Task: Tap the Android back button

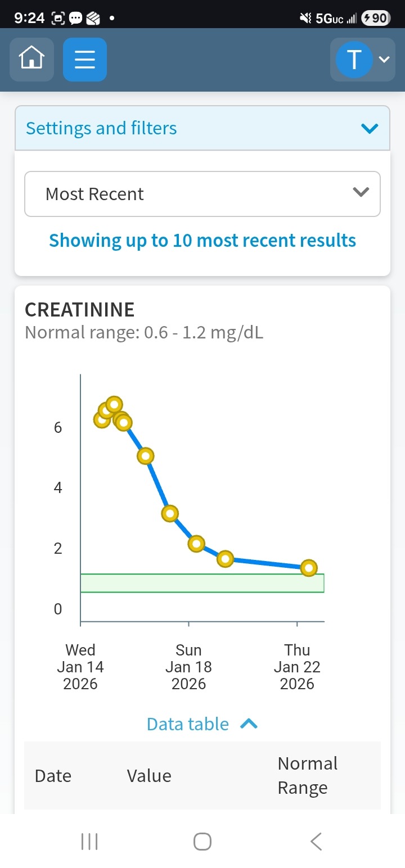Action: point(316,842)
